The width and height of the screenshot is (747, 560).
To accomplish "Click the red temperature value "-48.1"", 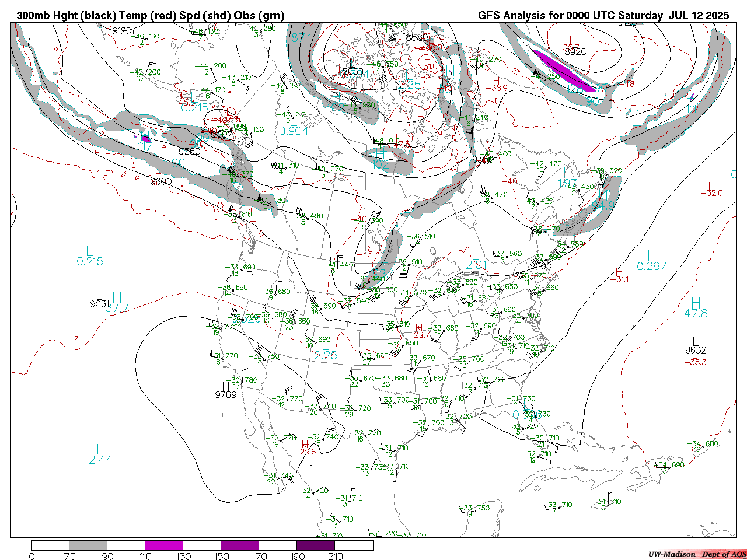I will point(629,84).
